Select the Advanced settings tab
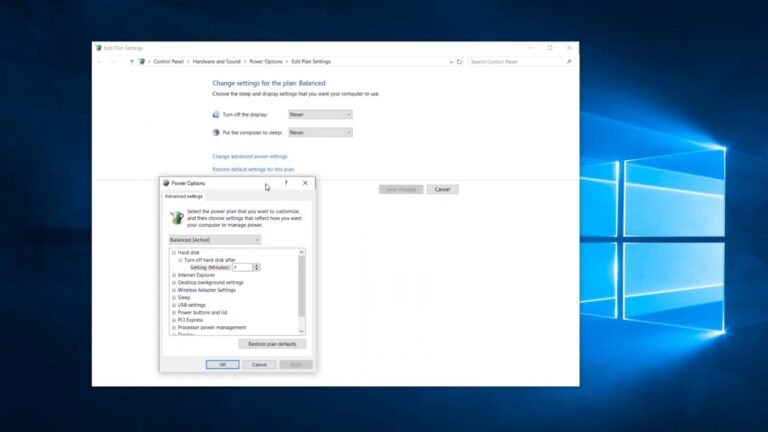 coord(184,196)
